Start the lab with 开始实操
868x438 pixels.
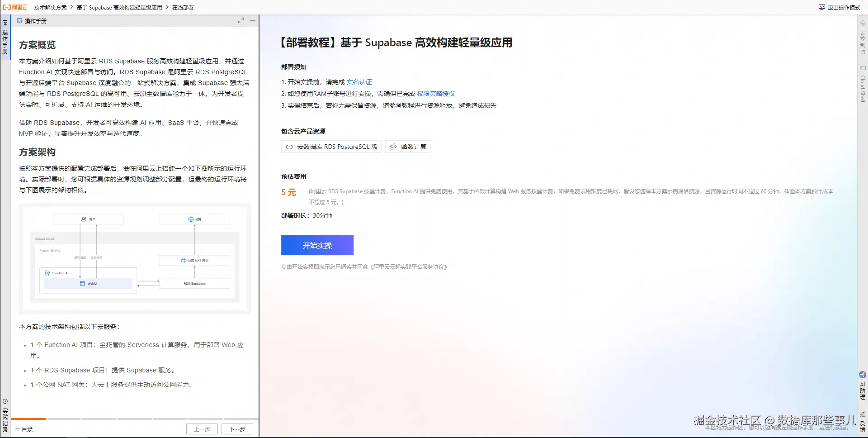pyautogui.click(x=317, y=245)
